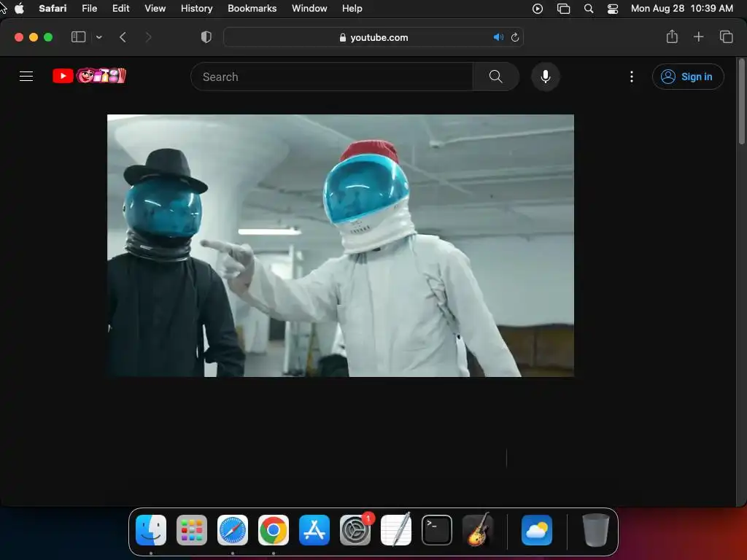
Task: Open Finder from the Dock
Action: coord(151,530)
